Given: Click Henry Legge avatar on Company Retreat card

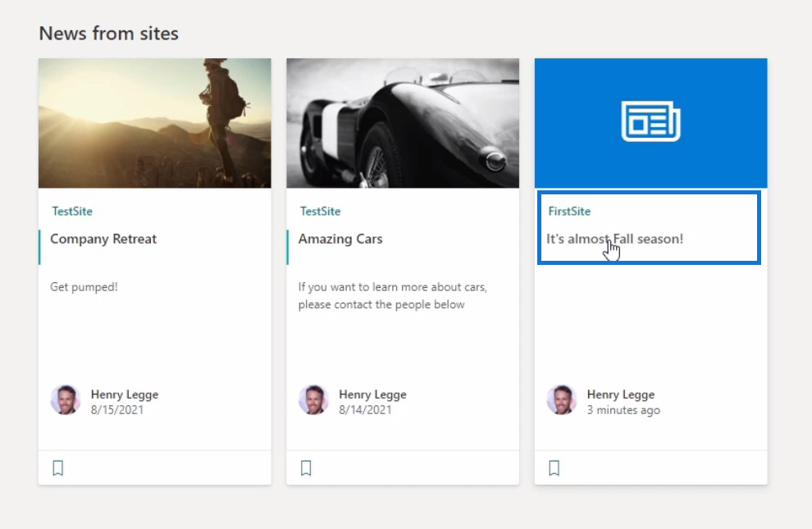Looking at the screenshot, I should point(66,399).
